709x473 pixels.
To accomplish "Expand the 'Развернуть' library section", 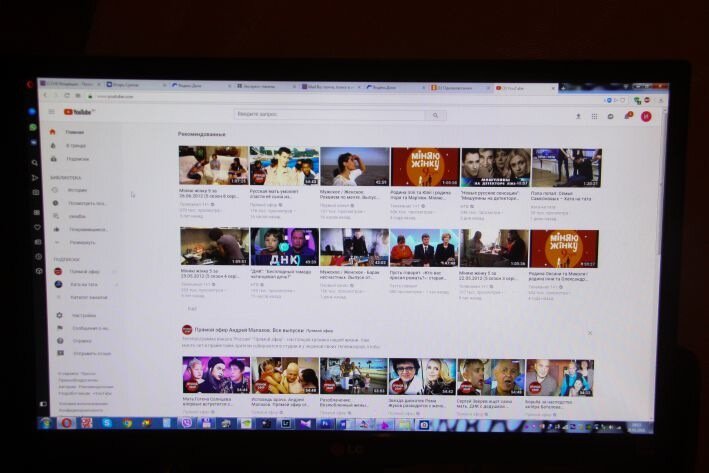I will pyautogui.click(x=83, y=242).
